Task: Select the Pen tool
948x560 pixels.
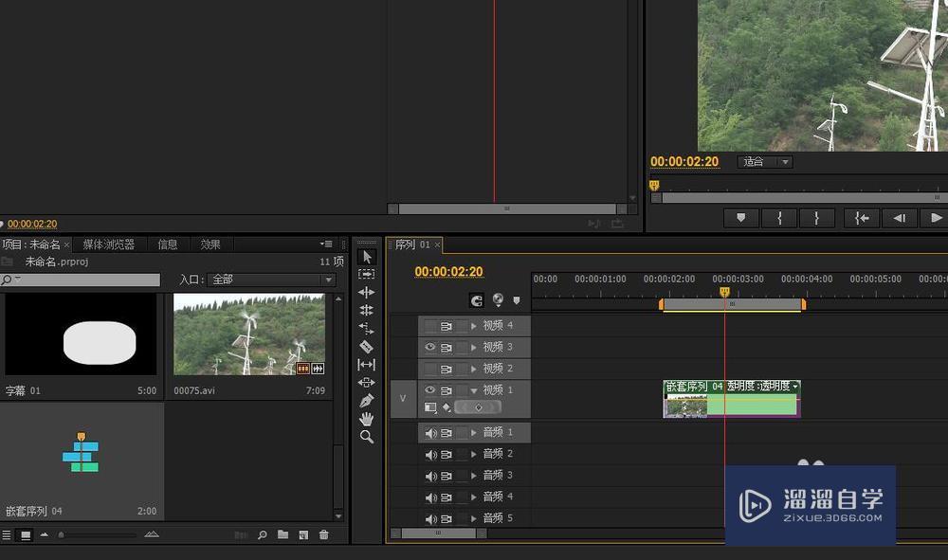Action: tap(367, 401)
